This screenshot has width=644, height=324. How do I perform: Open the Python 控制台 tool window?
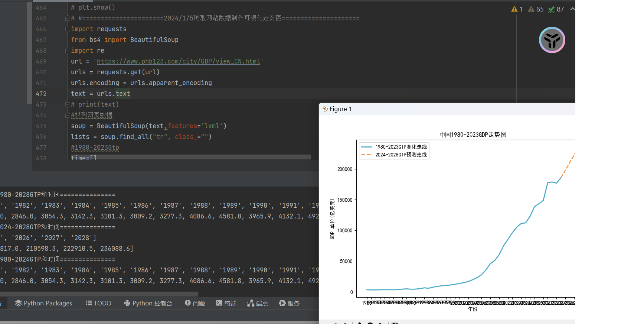(x=148, y=303)
